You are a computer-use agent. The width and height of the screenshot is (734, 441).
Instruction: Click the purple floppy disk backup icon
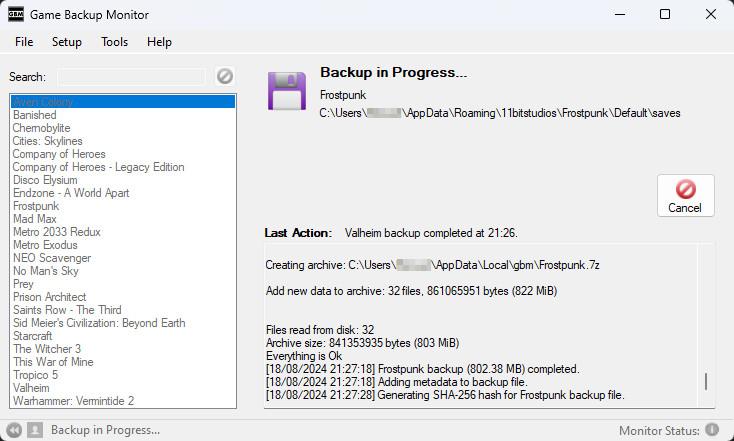286,90
